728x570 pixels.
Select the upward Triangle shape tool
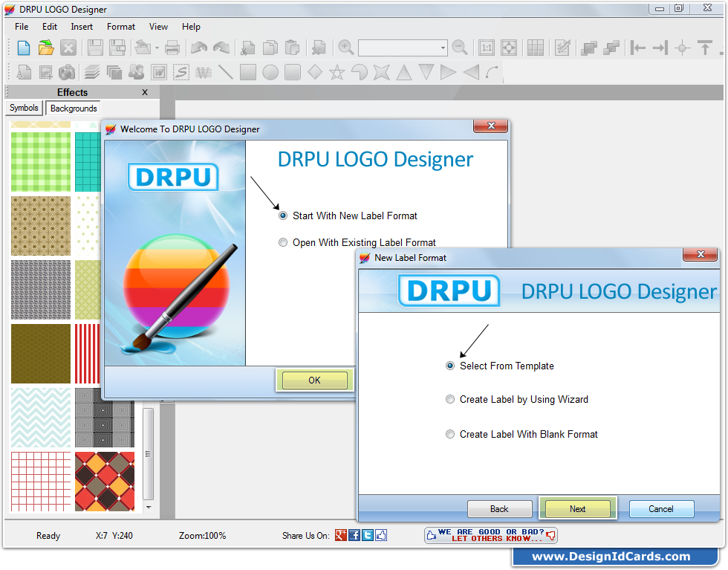pos(404,73)
